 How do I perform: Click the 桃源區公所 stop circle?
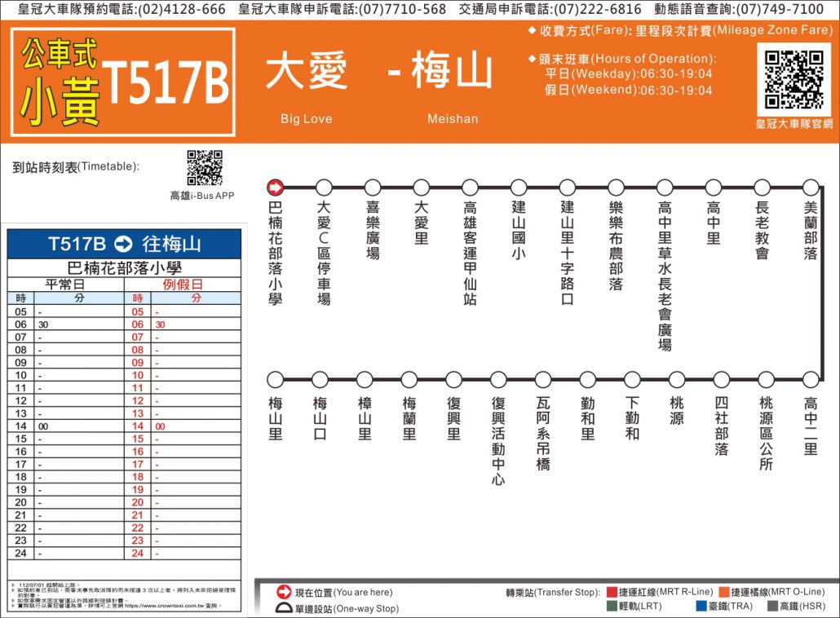(x=766, y=380)
